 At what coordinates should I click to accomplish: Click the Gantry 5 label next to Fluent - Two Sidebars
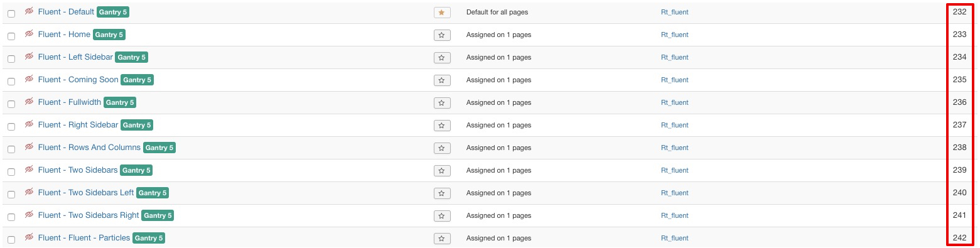click(136, 170)
